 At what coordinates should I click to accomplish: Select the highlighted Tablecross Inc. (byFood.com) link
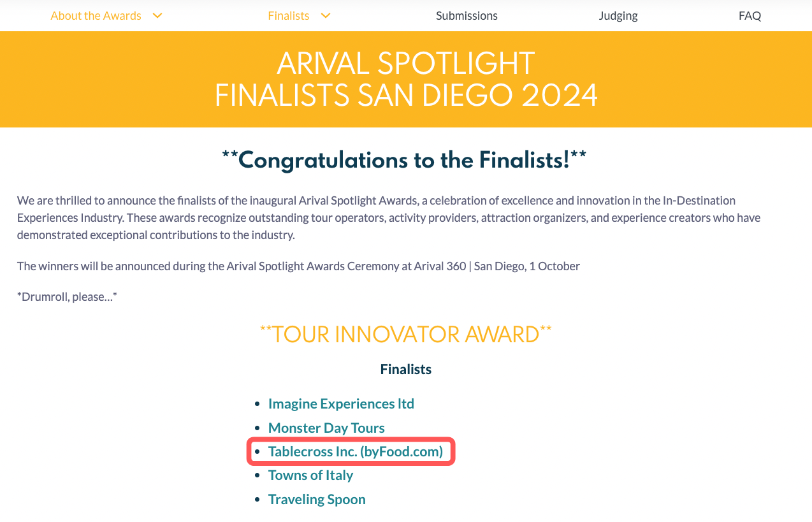355,451
